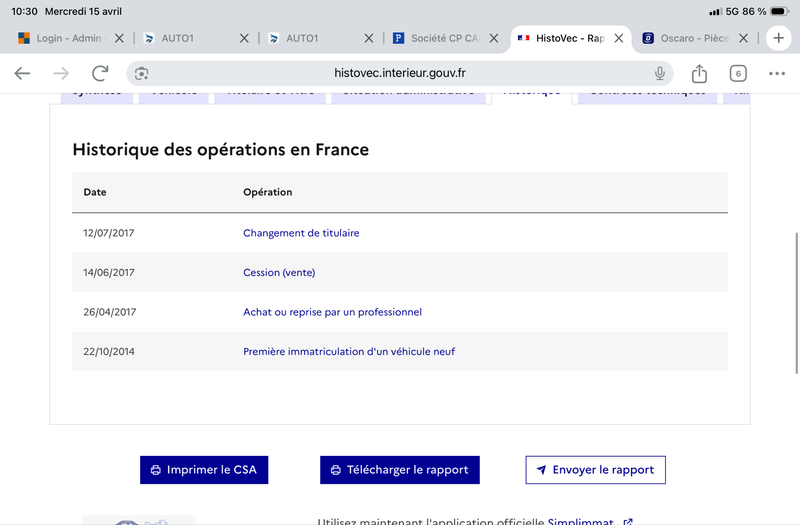Open the three-dot browser menu

(x=777, y=73)
